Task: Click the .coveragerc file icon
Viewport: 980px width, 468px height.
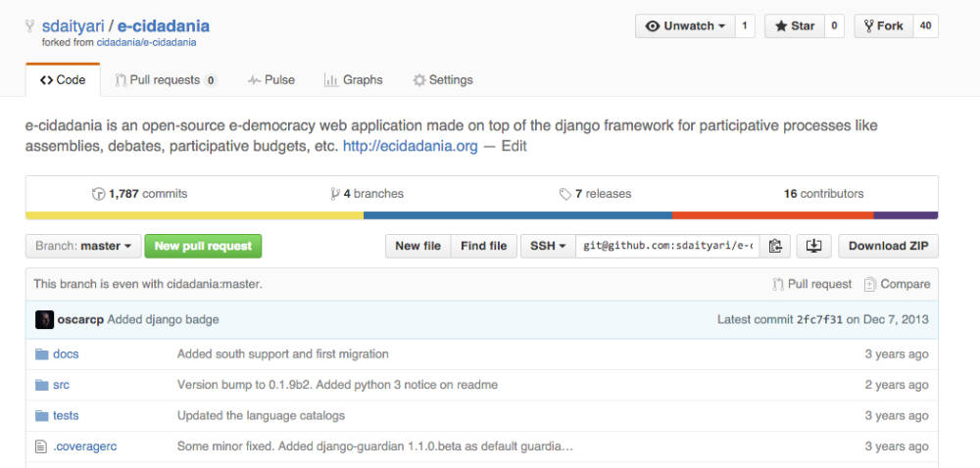Action: point(41,446)
